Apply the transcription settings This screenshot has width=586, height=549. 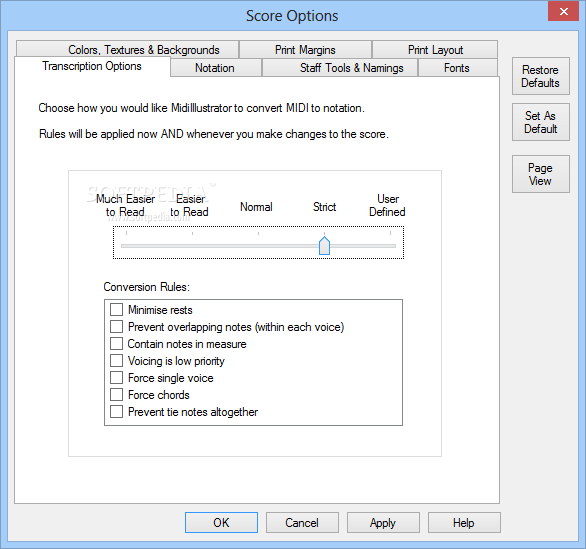point(383,522)
